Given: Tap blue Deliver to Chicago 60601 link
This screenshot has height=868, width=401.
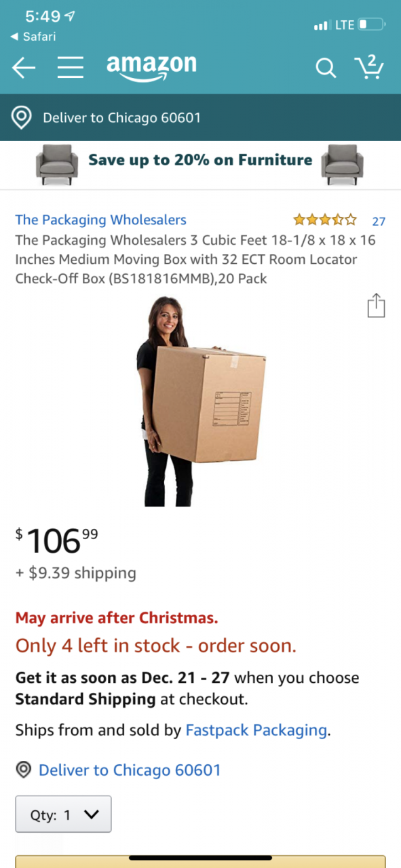Looking at the screenshot, I should click(x=130, y=770).
